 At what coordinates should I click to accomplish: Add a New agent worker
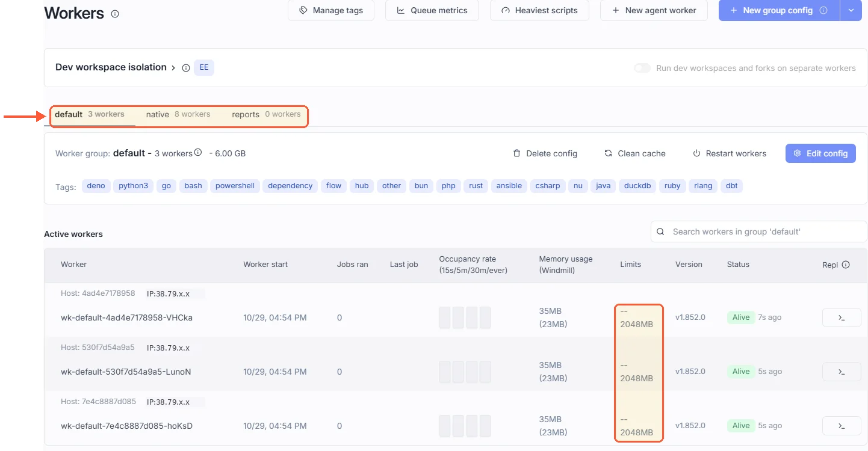coord(654,10)
